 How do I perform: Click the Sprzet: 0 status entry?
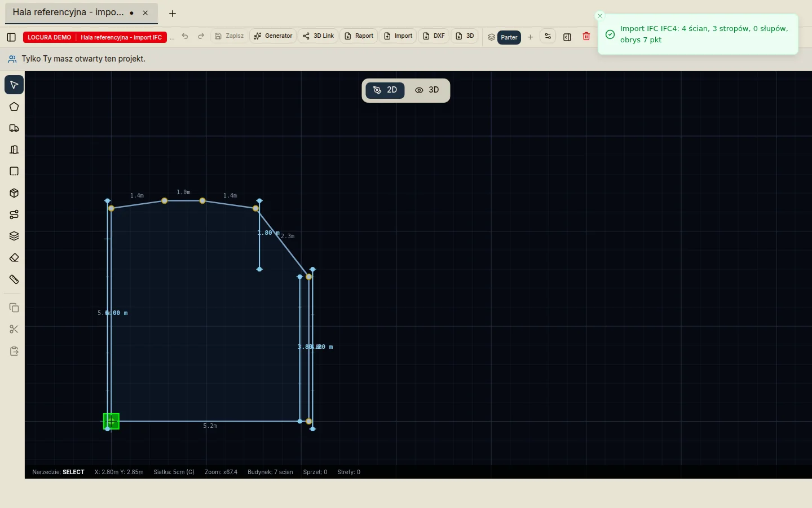pos(315,472)
